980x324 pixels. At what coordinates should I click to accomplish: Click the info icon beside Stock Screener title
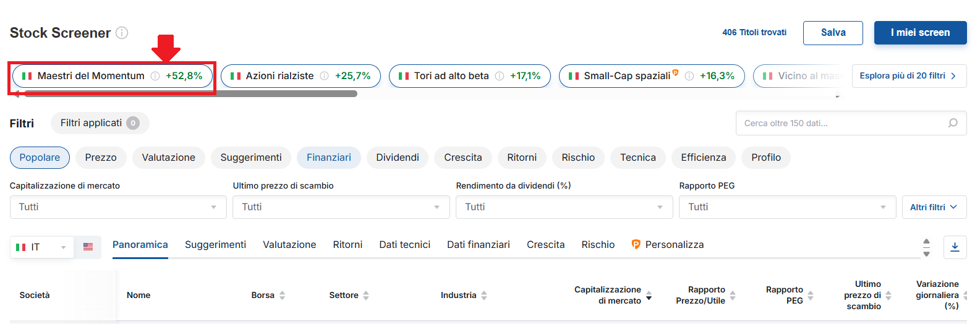point(122,33)
